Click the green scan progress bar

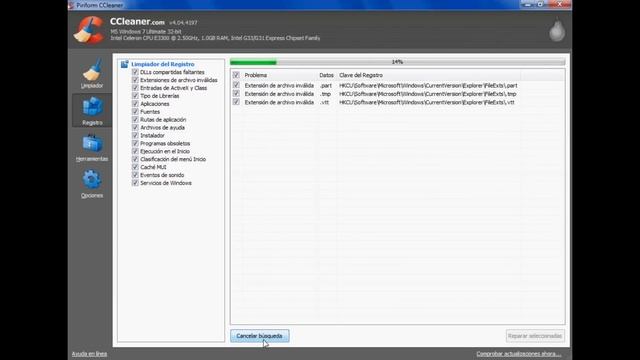[253, 62]
